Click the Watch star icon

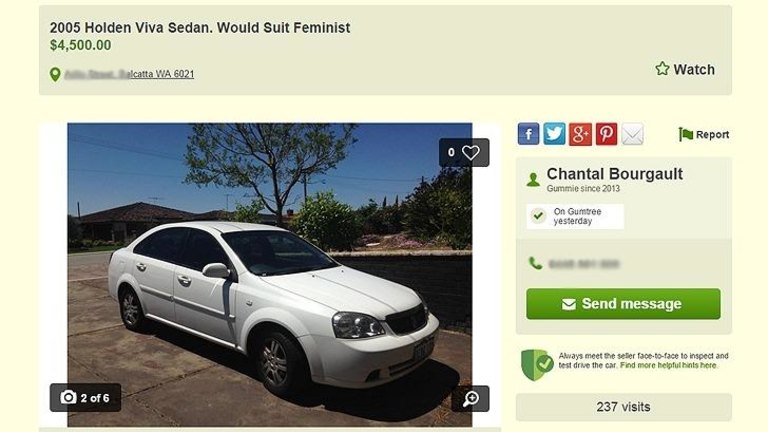[x=662, y=69]
